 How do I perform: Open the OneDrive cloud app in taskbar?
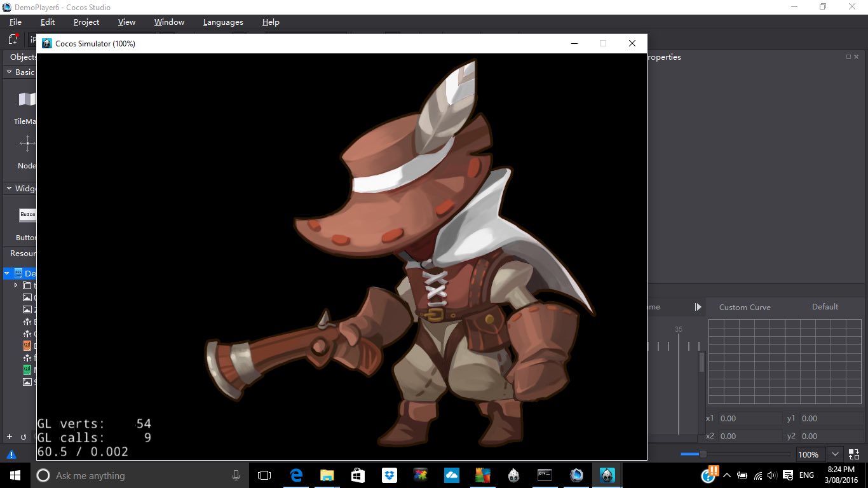coord(452,475)
